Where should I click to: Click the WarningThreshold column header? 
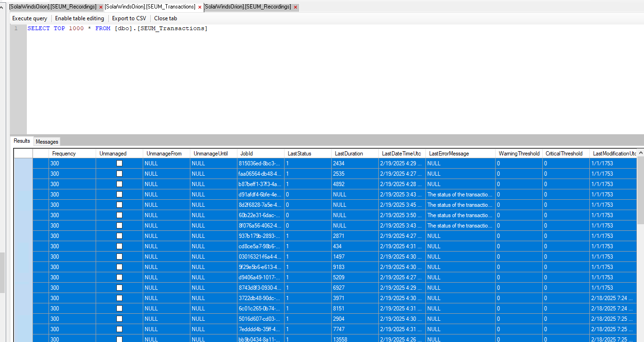pyautogui.click(x=519, y=154)
